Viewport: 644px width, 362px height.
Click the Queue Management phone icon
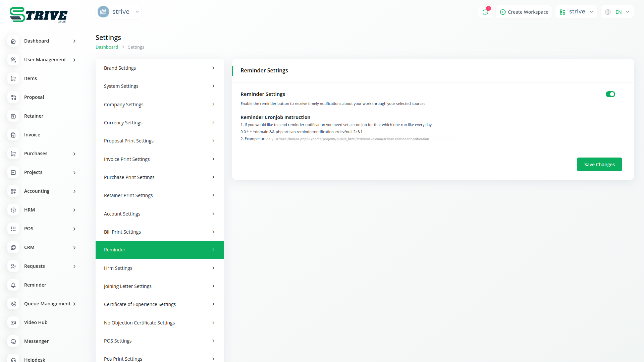[13, 304]
